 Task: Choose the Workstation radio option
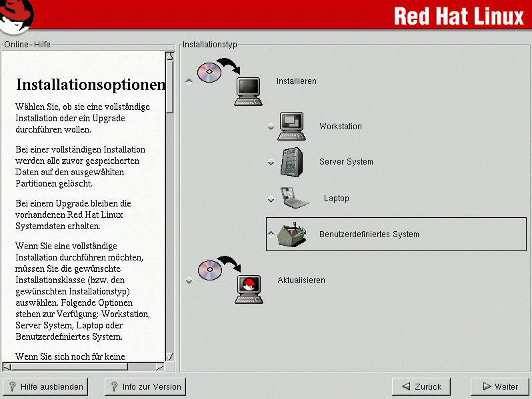[271, 127]
